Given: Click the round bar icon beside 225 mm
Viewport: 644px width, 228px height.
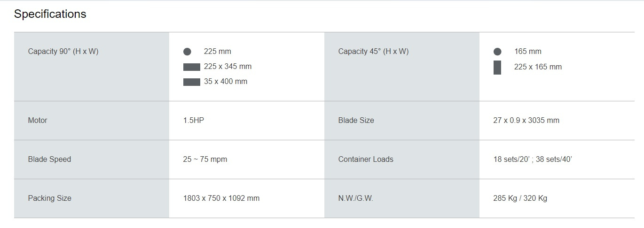Looking at the screenshot, I should point(187,52).
